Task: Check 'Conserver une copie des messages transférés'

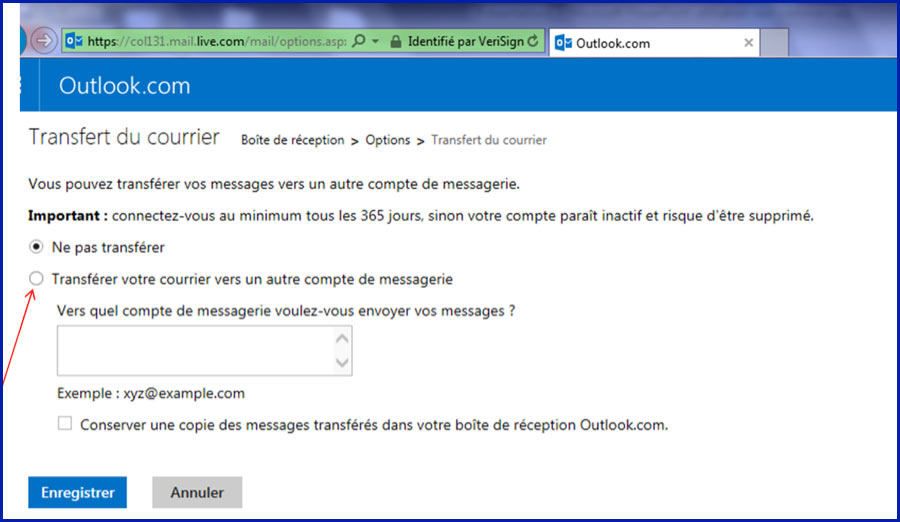Action: click(x=65, y=424)
